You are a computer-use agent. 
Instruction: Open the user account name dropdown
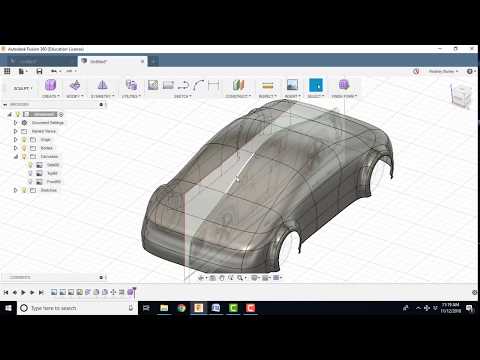click(x=443, y=71)
